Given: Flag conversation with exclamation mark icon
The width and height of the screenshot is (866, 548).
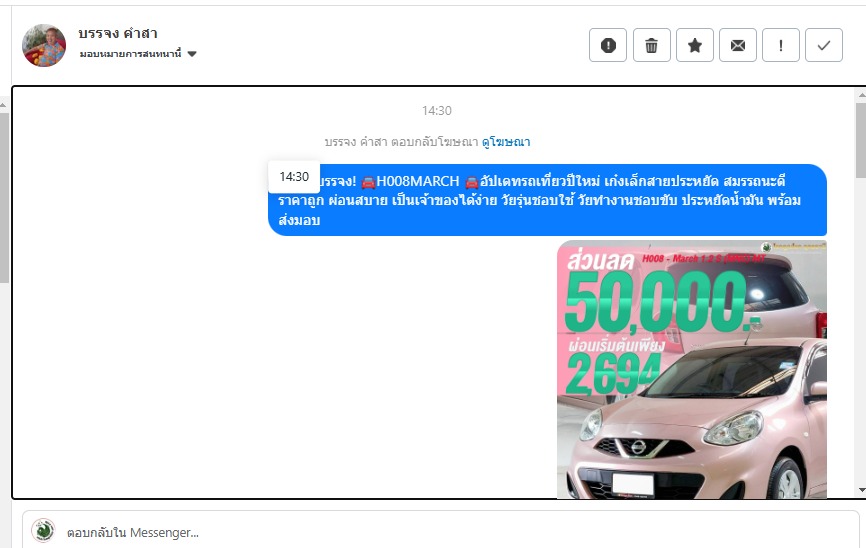Looking at the screenshot, I should [780, 45].
